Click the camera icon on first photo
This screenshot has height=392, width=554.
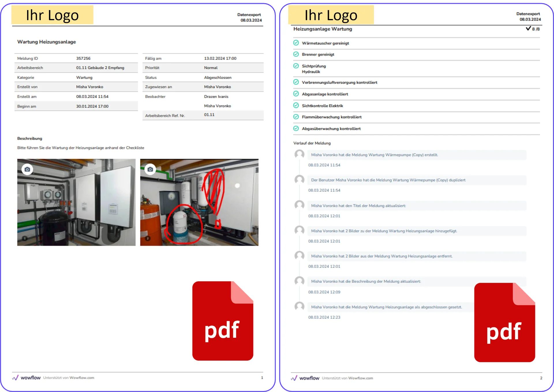point(27,169)
